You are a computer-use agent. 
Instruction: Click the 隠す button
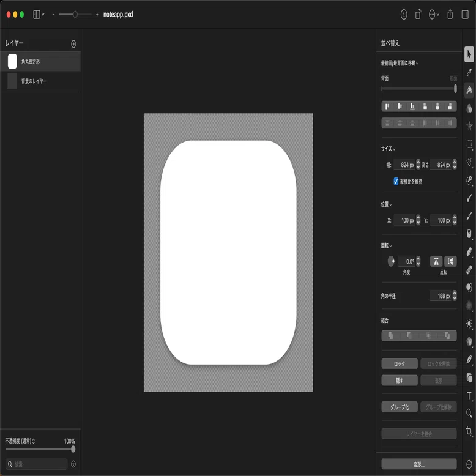400,381
